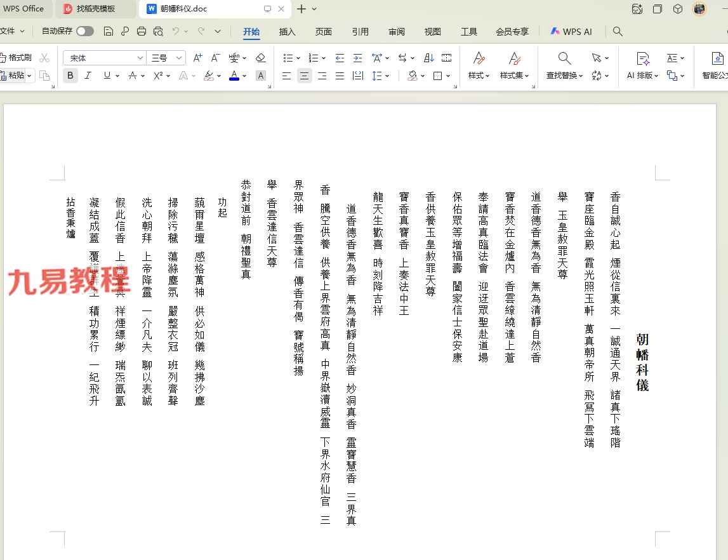Viewport: 728px width, 560px height.
Task: Click the paragraph shading fill button
Action: (x=412, y=76)
